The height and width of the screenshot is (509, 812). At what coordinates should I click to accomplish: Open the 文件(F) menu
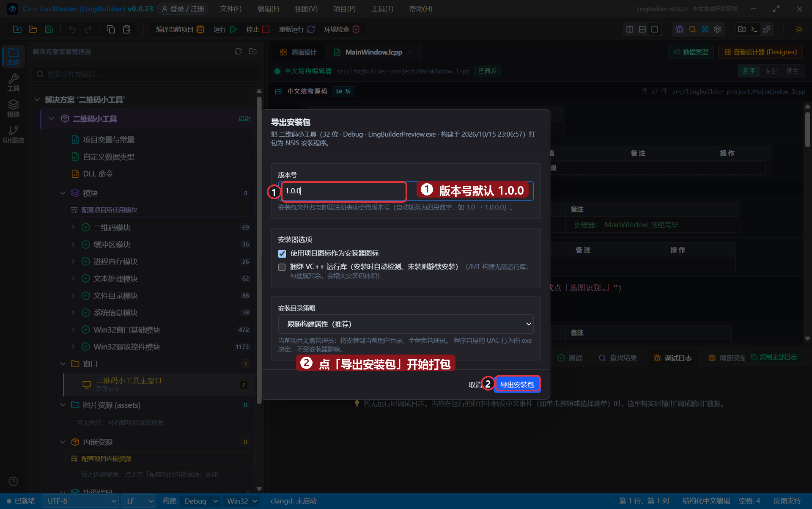click(x=231, y=9)
